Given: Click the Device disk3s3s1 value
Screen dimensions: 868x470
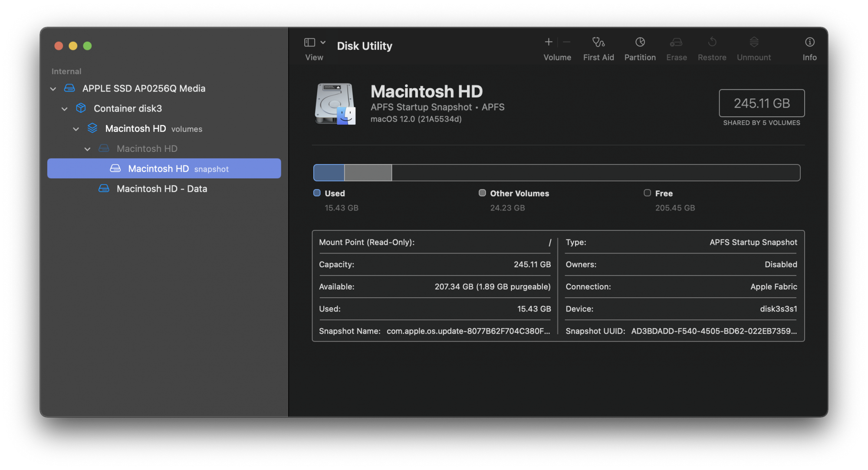Looking at the screenshot, I should (x=778, y=309).
